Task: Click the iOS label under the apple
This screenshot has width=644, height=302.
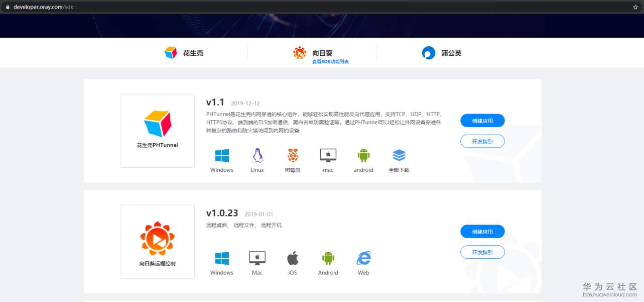Action: click(293, 273)
